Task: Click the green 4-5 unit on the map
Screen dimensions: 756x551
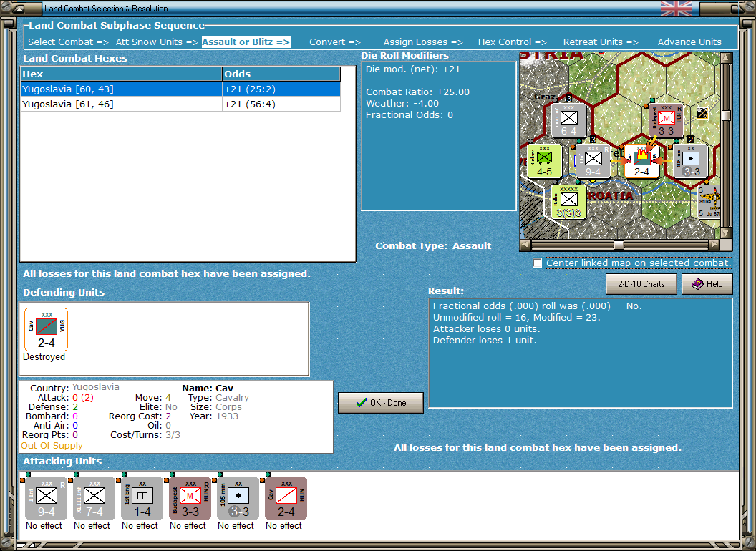Action: tap(544, 161)
